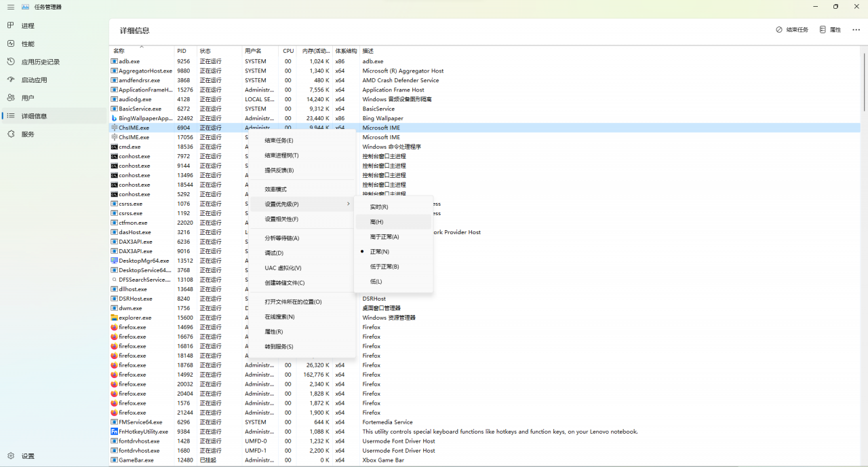Click the cmd.exe process icon
This screenshot has height=467, width=868.
pos(114,147)
